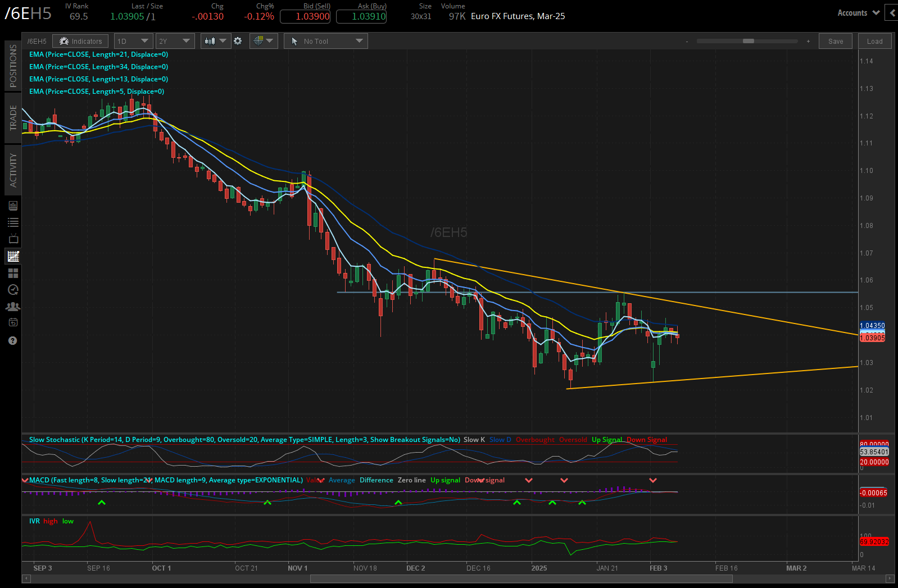Click the EMA Length=13 study label

point(99,79)
